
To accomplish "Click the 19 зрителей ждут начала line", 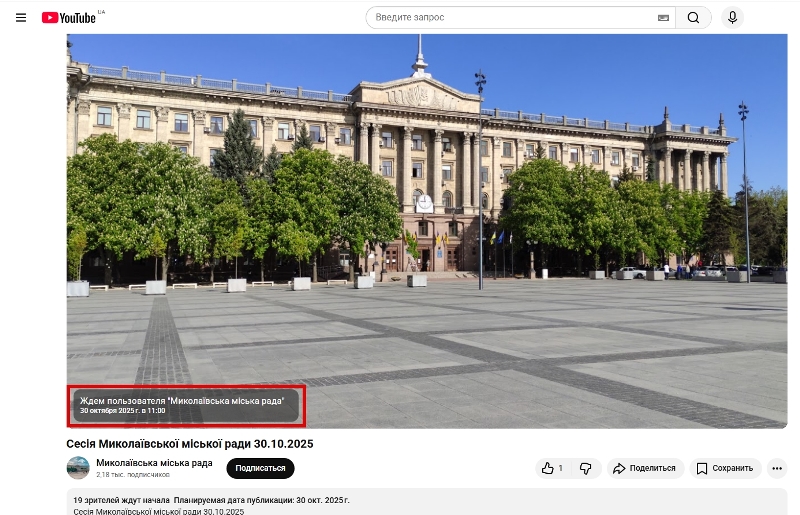I will click(x=122, y=498).
